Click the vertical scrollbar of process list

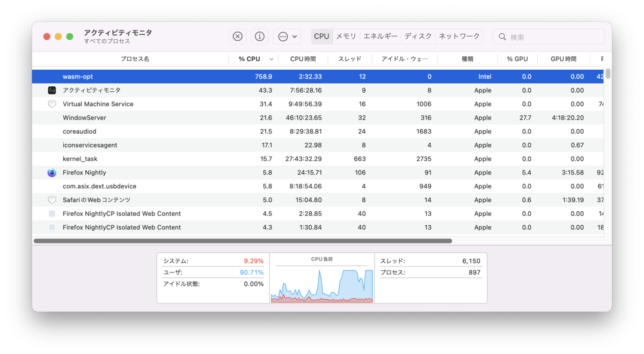point(608,74)
